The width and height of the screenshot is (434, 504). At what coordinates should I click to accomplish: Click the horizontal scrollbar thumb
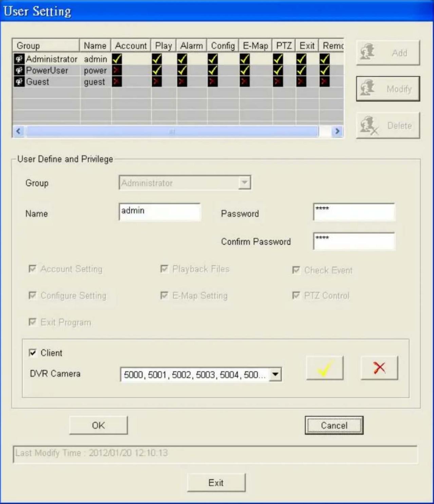pyautogui.click(x=172, y=131)
